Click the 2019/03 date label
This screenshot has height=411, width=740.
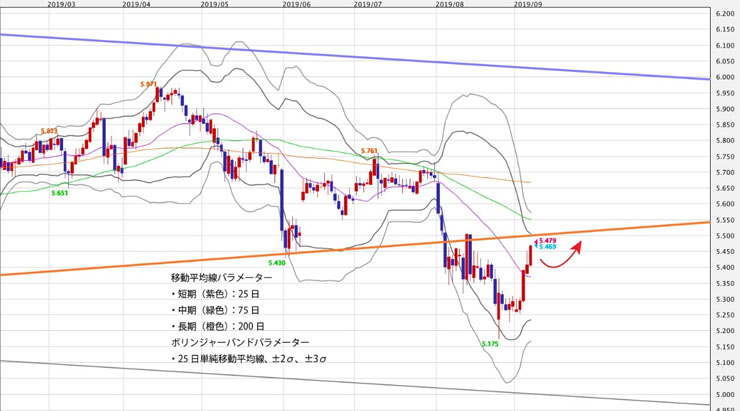coord(62,4)
